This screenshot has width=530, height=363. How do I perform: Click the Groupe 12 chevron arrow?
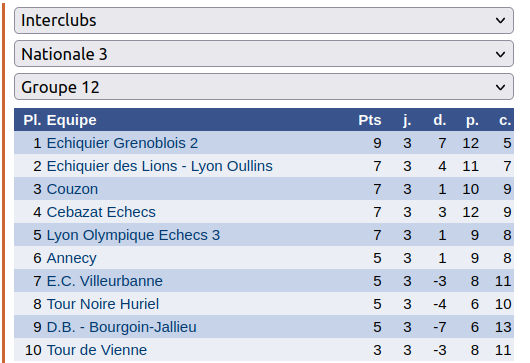pyautogui.click(x=500, y=87)
